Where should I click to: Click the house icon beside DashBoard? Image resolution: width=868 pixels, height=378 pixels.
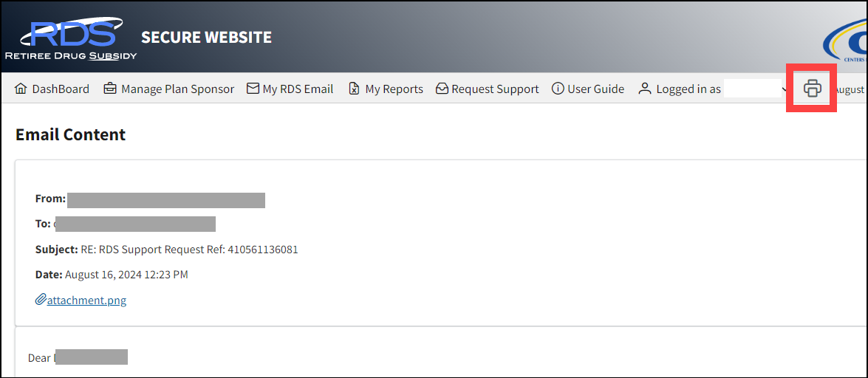[x=21, y=89]
